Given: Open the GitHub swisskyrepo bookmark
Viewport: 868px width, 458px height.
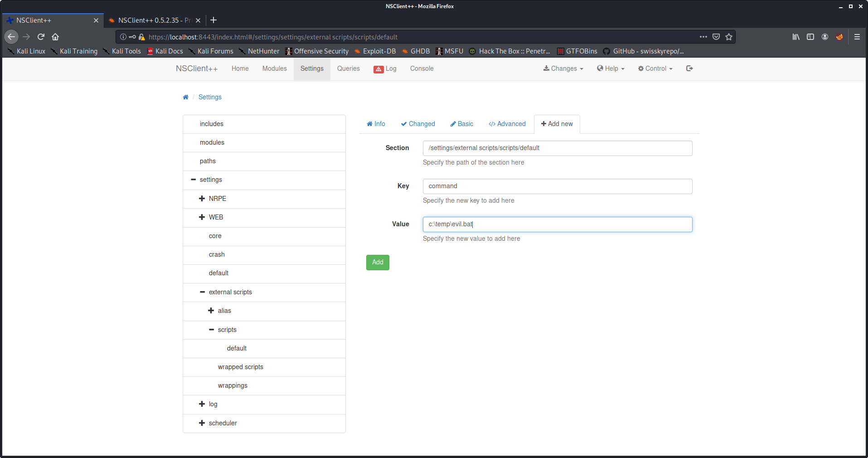Looking at the screenshot, I should (643, 51).
